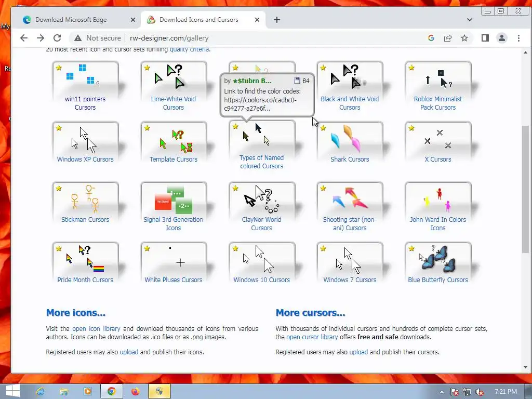Open the Black and White Void Cursors link

[350, 103]
